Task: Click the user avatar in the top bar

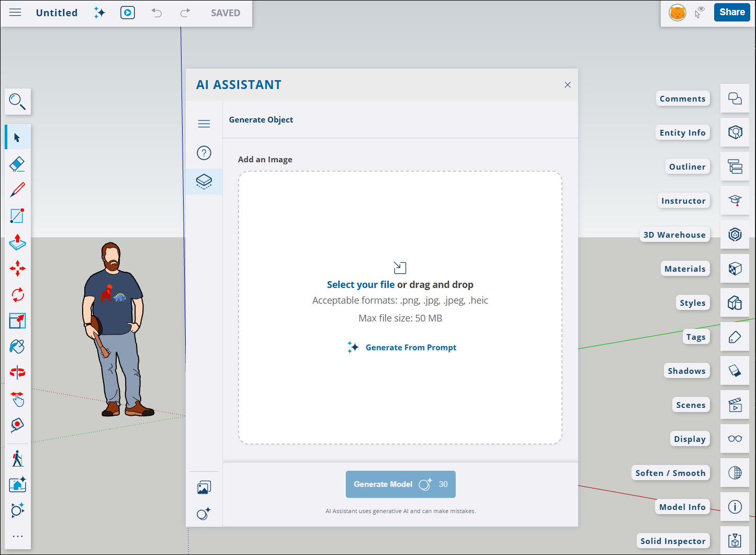Action: pos(677,12)
